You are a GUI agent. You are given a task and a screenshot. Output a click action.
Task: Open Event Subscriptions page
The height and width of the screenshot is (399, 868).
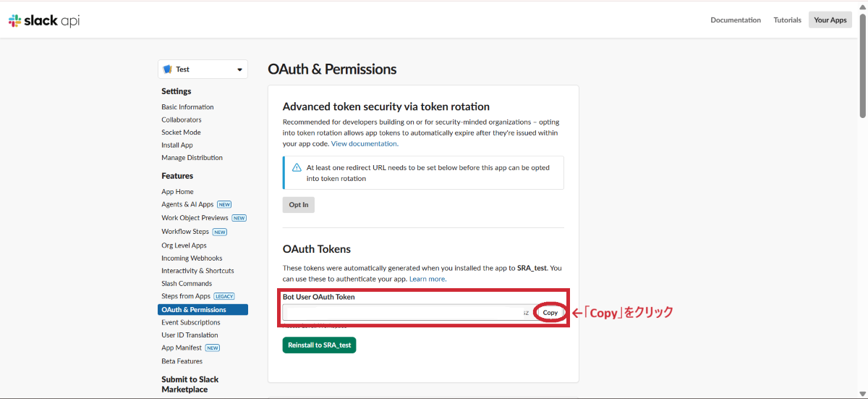point(191,322)
